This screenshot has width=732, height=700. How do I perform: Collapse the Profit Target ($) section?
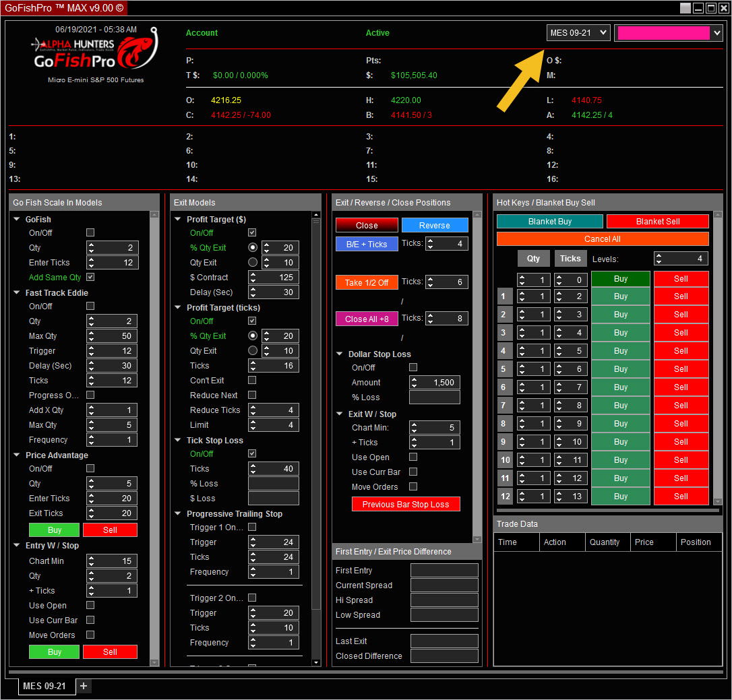pyautogui.click(x=178, y=219)
